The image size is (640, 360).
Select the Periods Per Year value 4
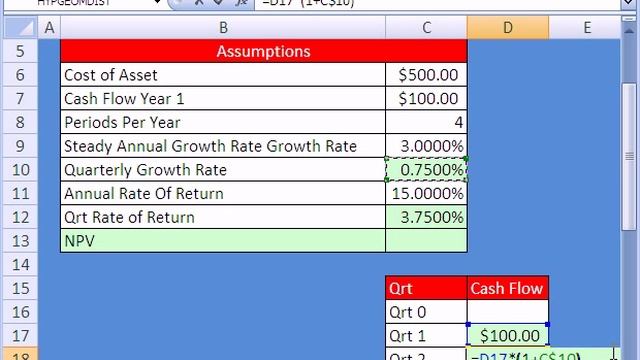click(426, 122)
